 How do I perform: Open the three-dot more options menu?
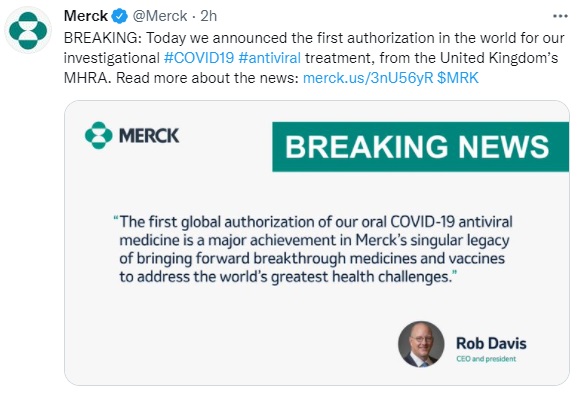(560, 16)
